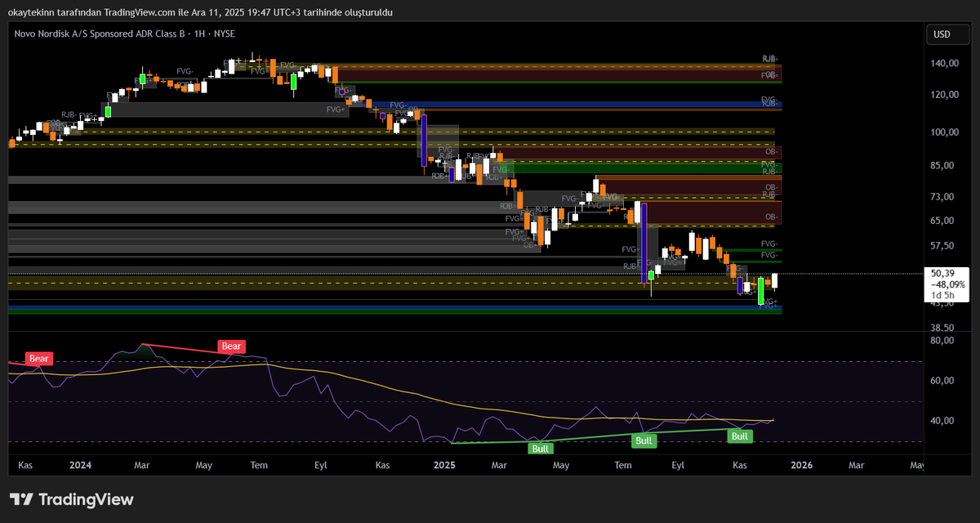Click the Eyl time label left of 2026
980x523 pixels.
[x=677, y=464]
